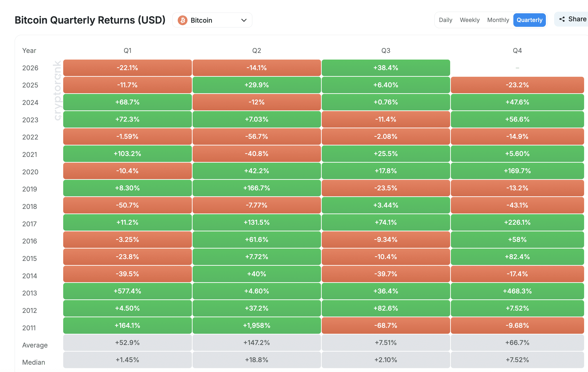
Task: Click the 2014 Q2 cell showing +40%
Action: [x=257, y=274]
